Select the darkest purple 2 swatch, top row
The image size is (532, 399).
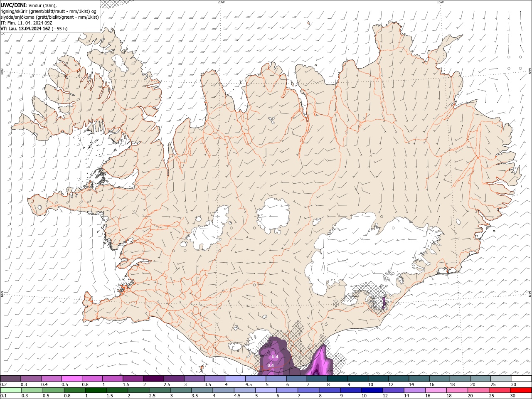coord(153,379)
